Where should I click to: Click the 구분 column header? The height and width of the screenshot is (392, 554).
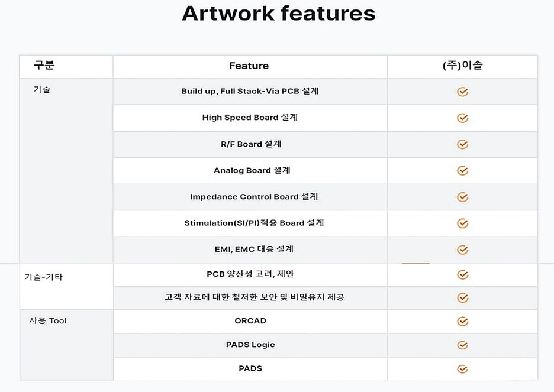tap(44, 65)
